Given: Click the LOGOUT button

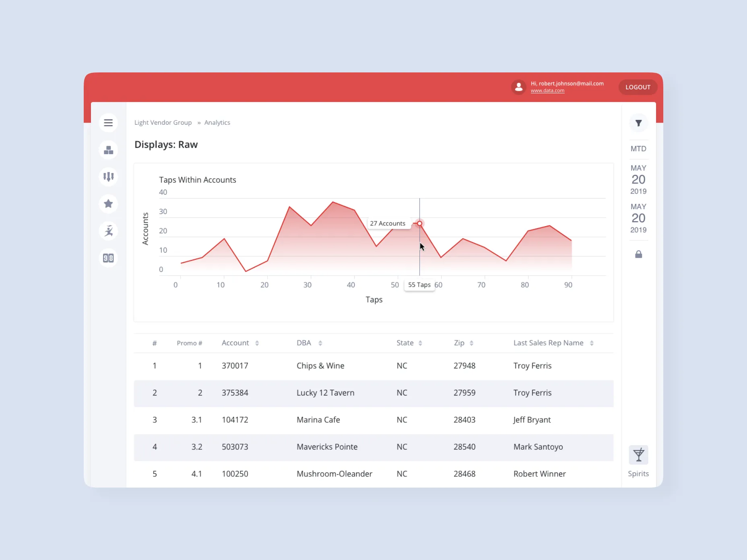Looking at the screenshot, I should (638, 87).
